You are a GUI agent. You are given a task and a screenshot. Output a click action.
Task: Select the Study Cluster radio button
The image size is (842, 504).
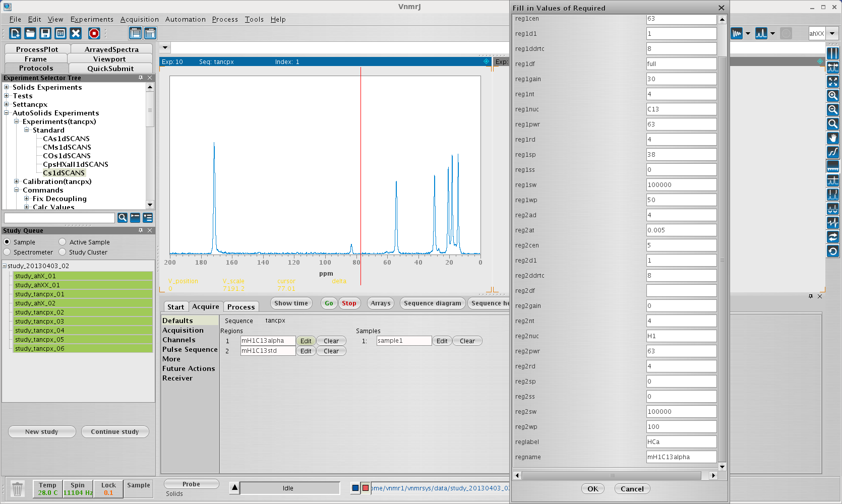(63, 252)
